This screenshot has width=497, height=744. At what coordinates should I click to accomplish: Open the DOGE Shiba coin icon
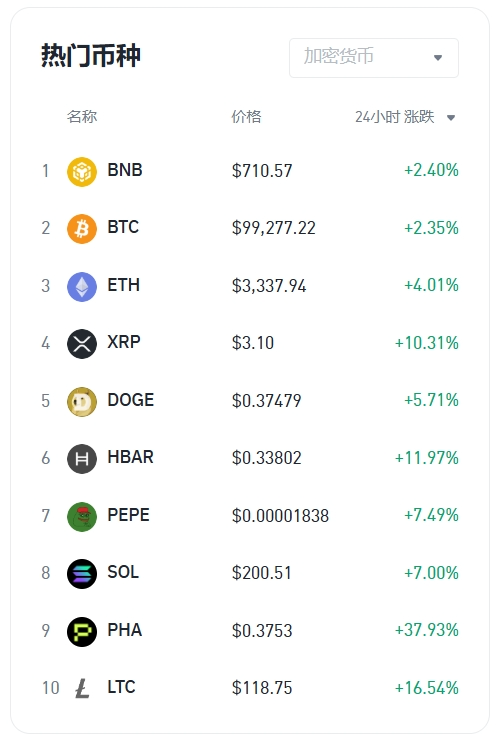(82, 401)
